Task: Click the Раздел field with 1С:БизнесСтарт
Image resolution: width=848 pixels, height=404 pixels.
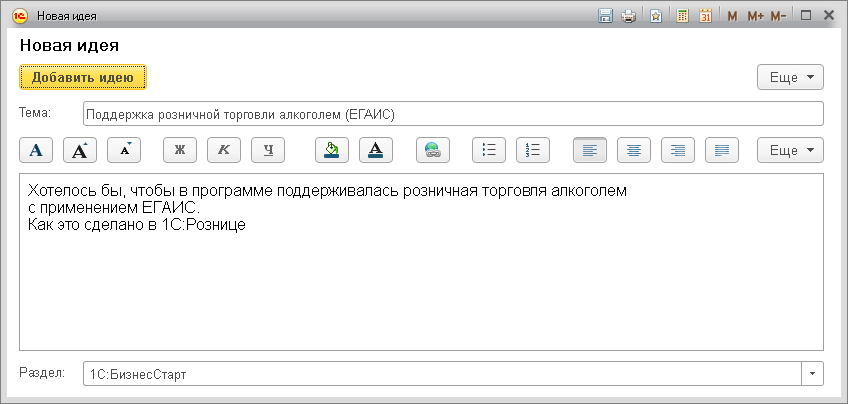Action: coord(442,374)
